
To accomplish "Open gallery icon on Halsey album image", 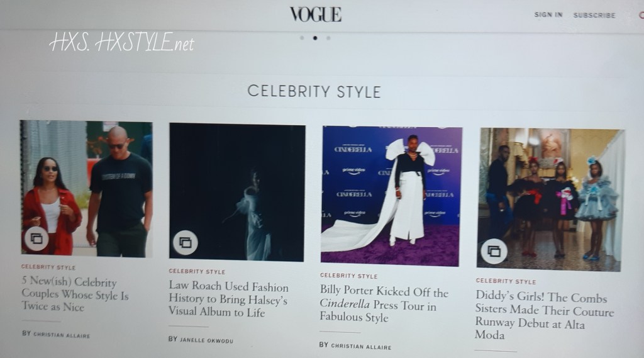I will (186, 242).
